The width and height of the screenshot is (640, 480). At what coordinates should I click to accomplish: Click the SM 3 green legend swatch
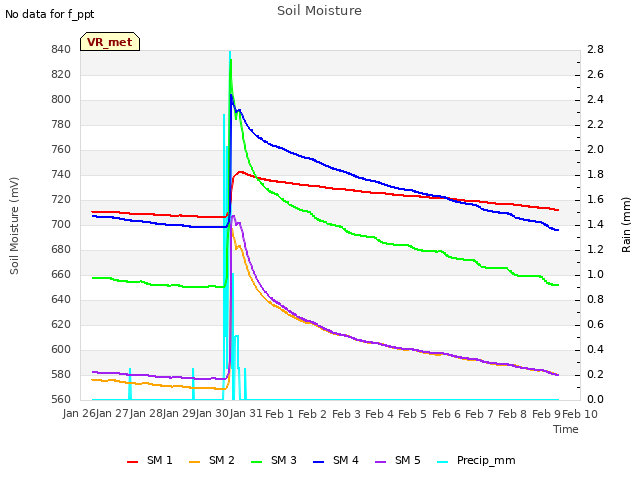257,462
